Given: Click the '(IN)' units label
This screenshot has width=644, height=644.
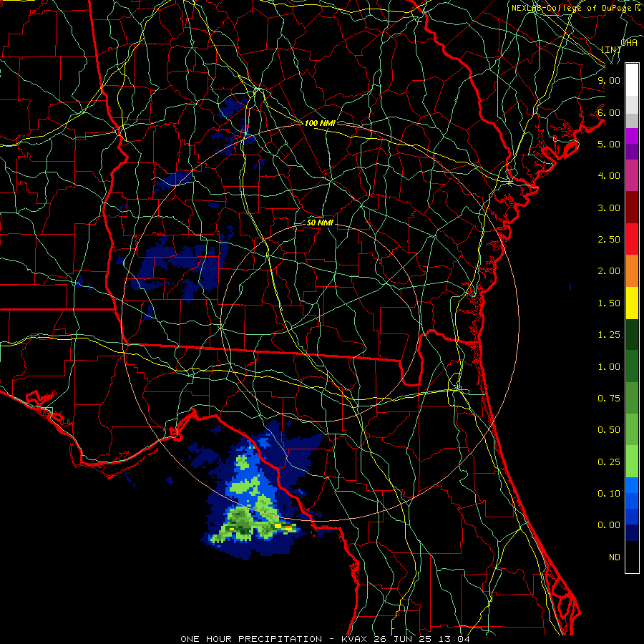Looking at the screenshot, I should pos(611,50).
